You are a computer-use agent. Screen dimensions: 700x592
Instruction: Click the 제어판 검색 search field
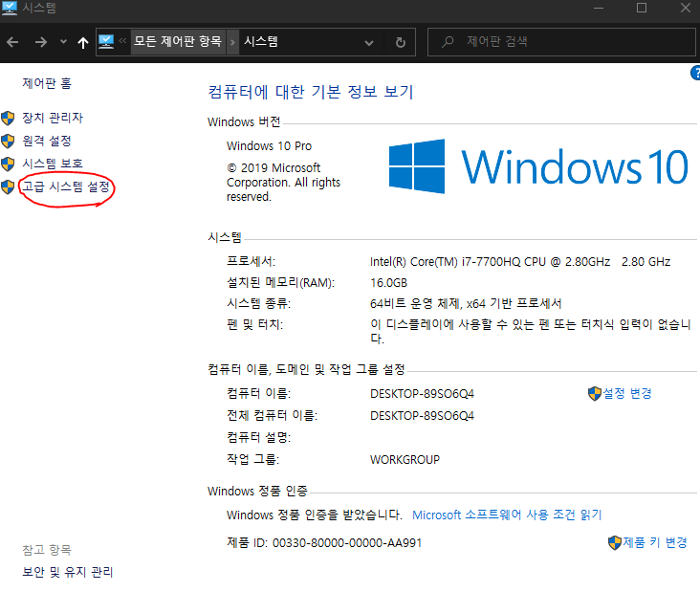coord(561,42)
